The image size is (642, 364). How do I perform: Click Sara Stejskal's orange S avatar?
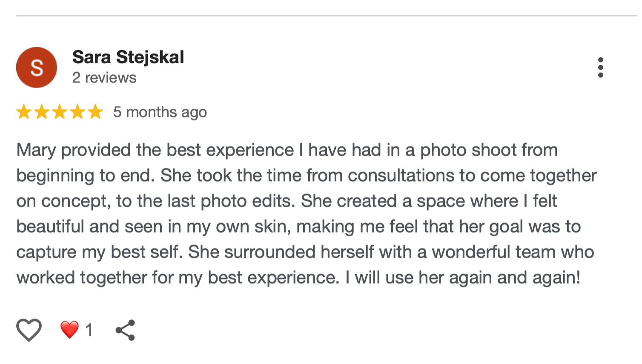[37, 67]
